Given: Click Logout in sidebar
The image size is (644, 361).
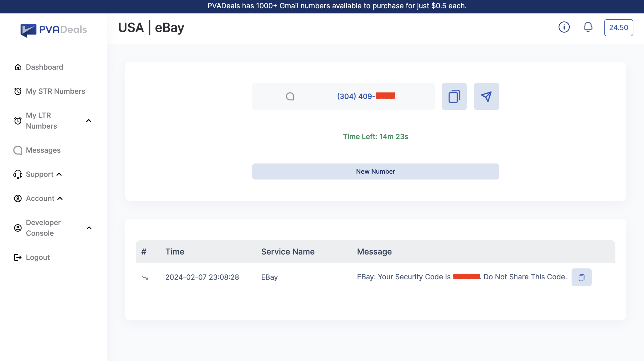Looking at the screenshot, I should tap(38, 257).
